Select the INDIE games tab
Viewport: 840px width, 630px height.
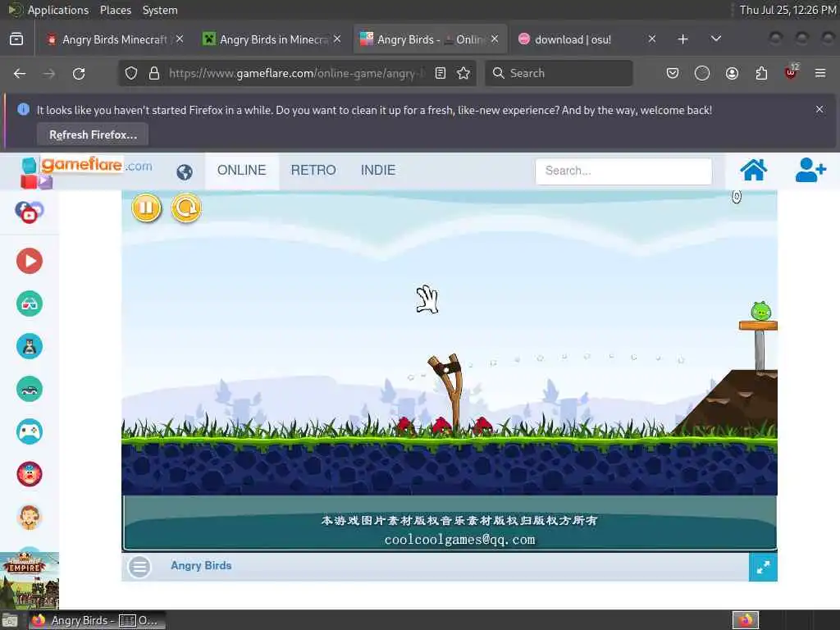tap(378, 171)
